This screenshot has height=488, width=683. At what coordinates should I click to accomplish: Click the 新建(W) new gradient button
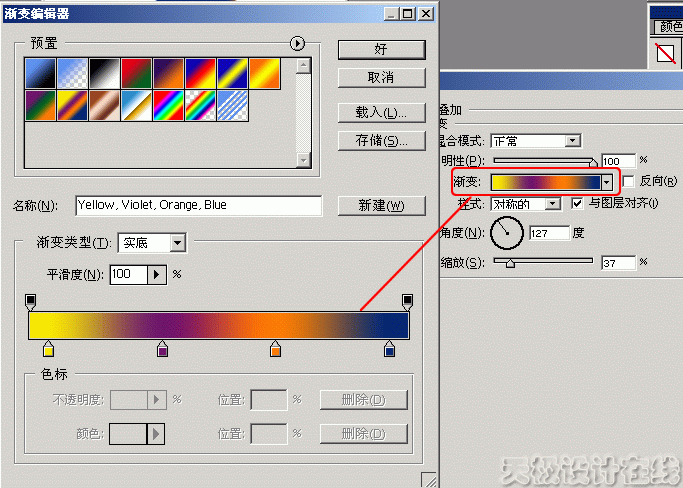[382, 206]
